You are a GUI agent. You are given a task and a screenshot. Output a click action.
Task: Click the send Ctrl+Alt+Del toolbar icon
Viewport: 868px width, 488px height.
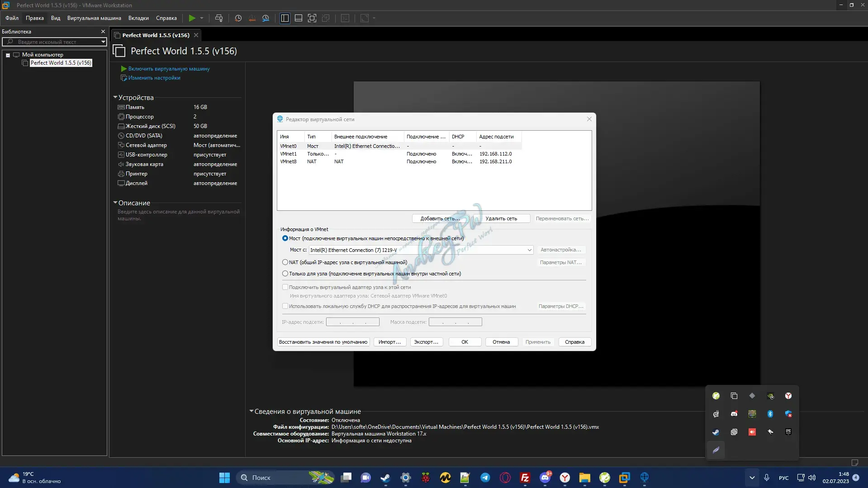219,18
